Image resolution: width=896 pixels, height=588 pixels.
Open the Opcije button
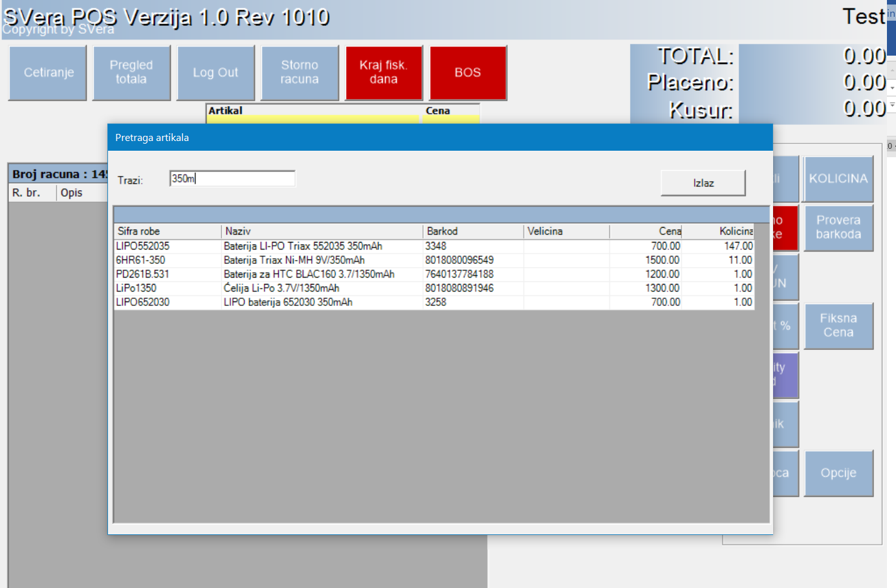(x=838, y=473)
